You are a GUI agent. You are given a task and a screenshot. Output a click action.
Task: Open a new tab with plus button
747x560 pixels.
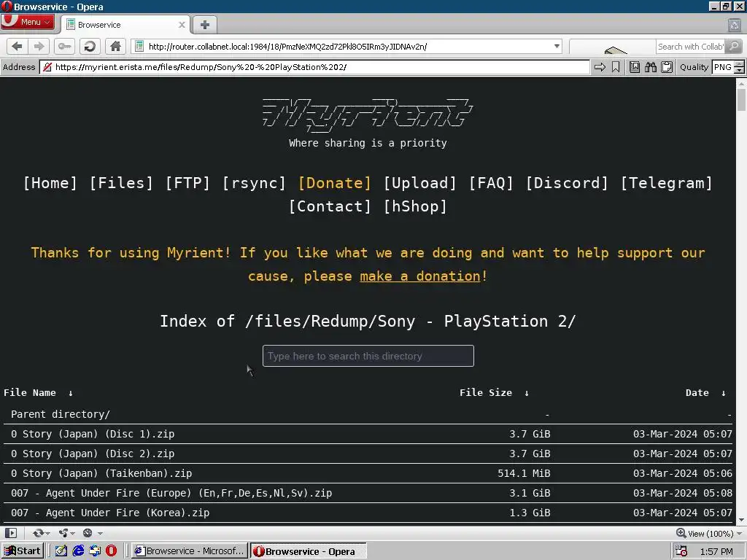(x=205, y=25)
